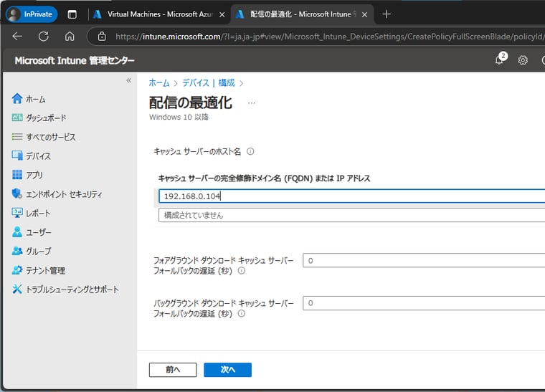545x392 pixels.
Task: Open レポート in the sidebar
Action: (32, 213)
